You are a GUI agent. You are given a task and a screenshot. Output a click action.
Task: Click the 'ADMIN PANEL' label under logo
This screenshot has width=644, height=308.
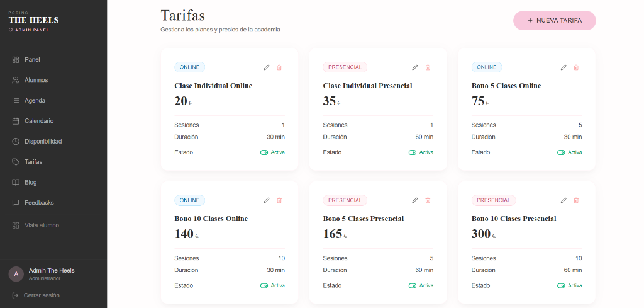click(32, 30)
